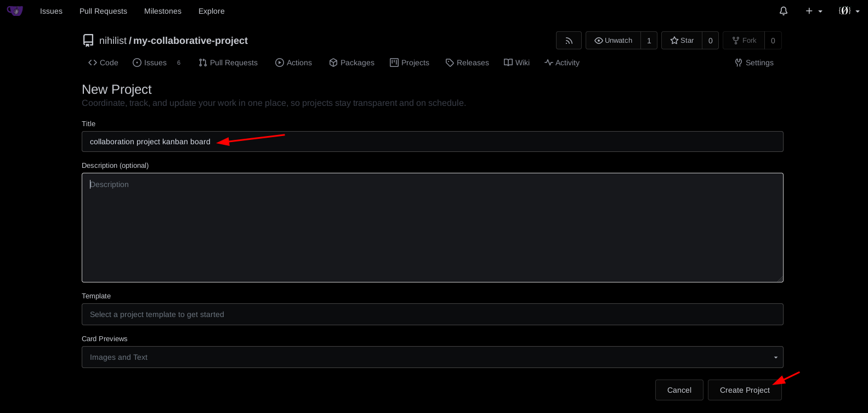
Task: Click the Forgejo logo in top-left corner
Action: click(x=15, y=11)
